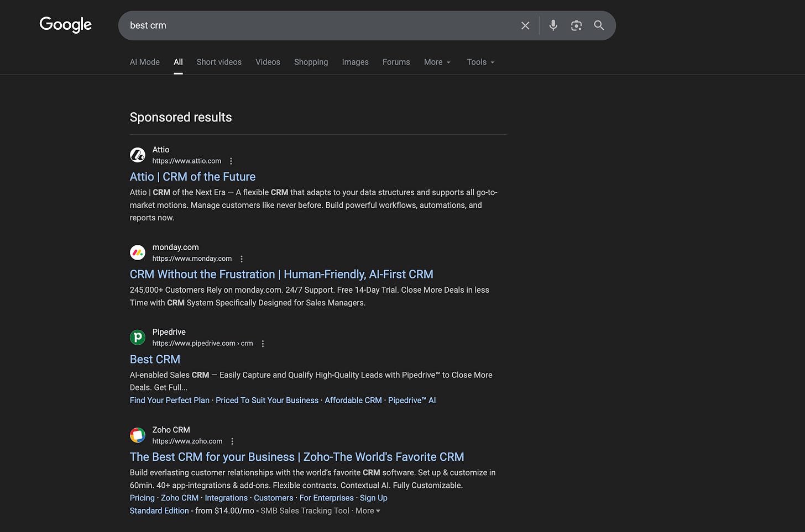Open Pipedrive 'Best CRM' result
The image size is (805, 532).
click(155, 360)
